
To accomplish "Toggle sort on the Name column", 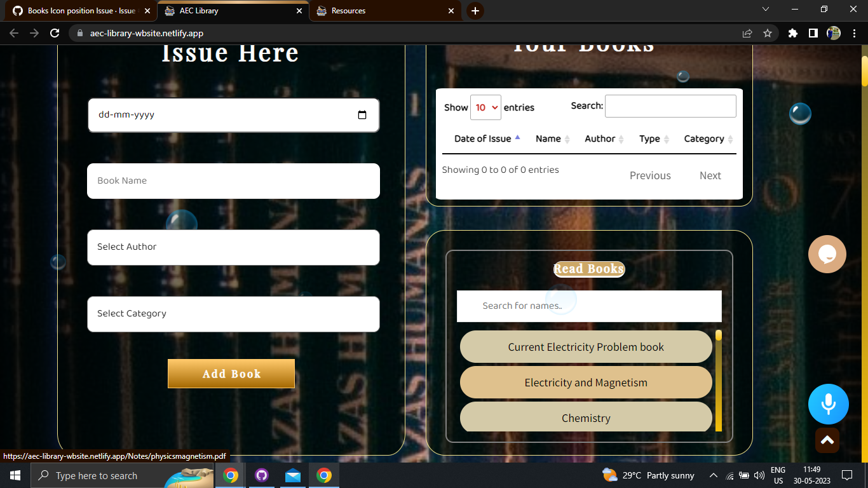I will click(x=548, y=139).
